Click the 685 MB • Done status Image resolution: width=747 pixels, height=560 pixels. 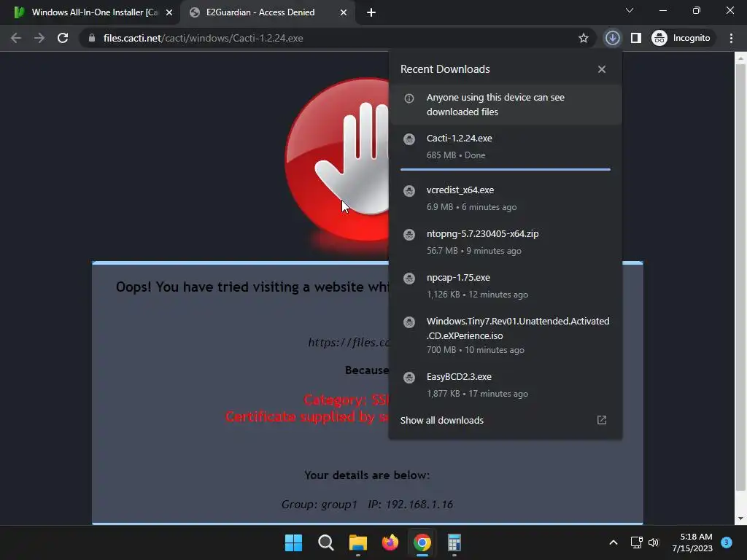coord(456,155)
